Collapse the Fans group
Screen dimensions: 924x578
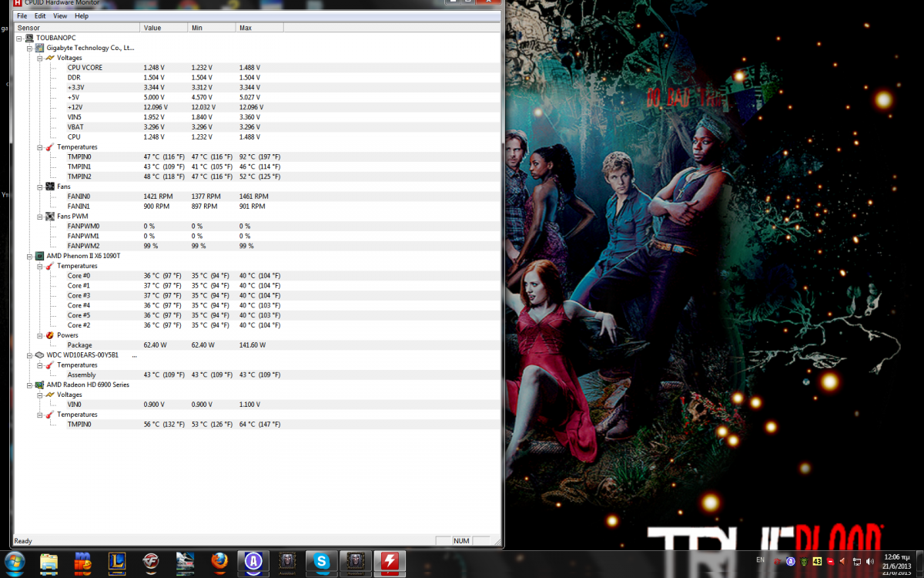(39, 187)
